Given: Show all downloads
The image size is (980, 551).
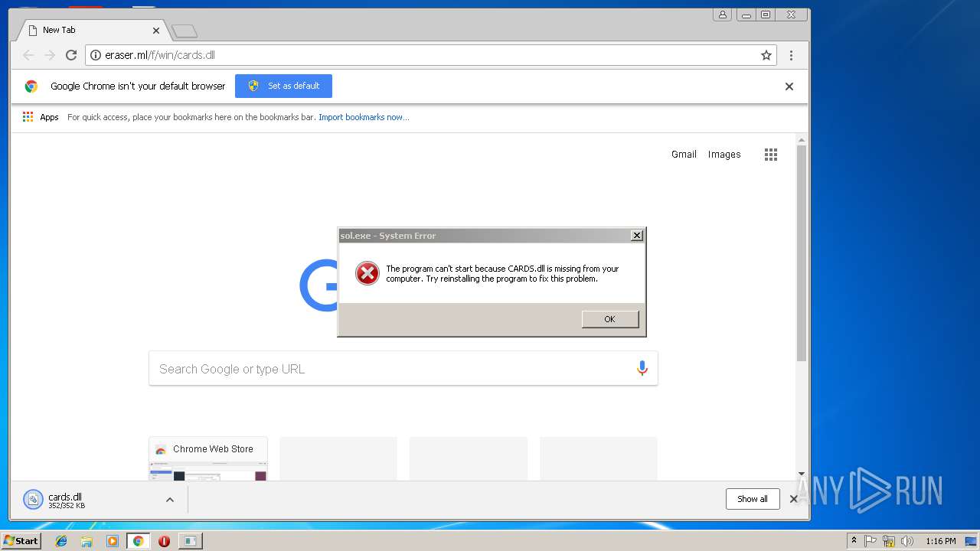Looking at the screenshot, I should (753, 499).
